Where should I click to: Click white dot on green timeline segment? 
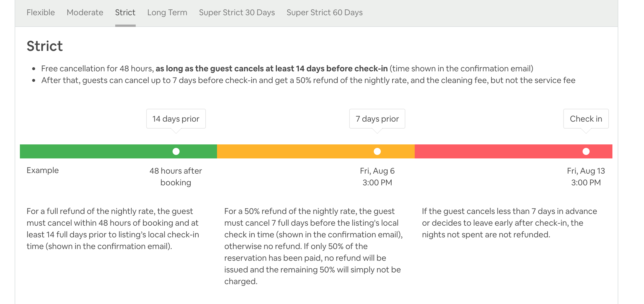tap(176, 151)
